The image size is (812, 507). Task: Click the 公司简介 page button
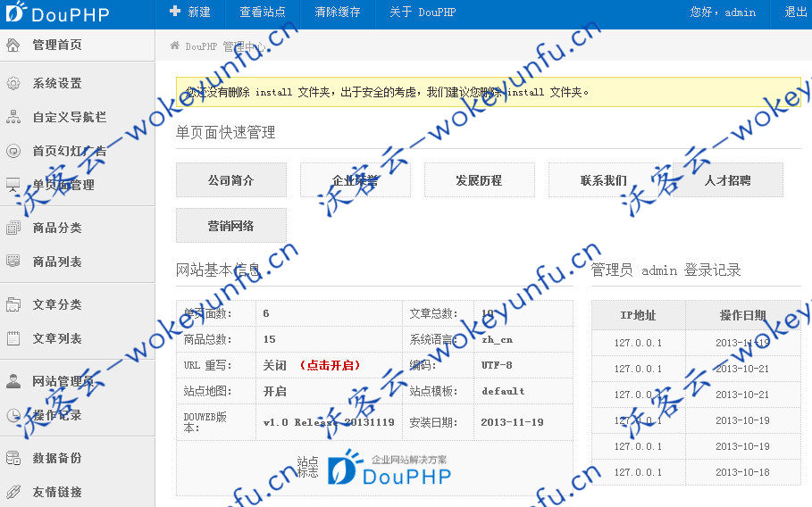pos(231,180)
